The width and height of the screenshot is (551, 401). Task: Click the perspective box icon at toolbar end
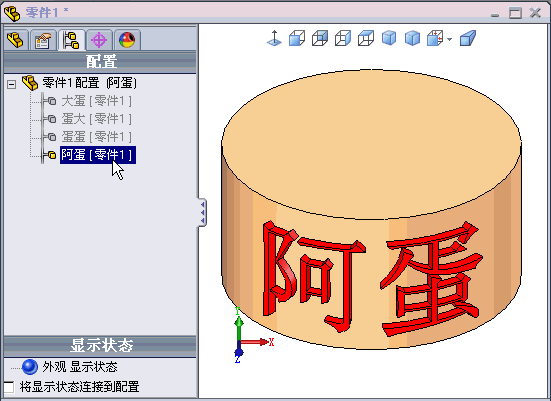coord(468,38)
